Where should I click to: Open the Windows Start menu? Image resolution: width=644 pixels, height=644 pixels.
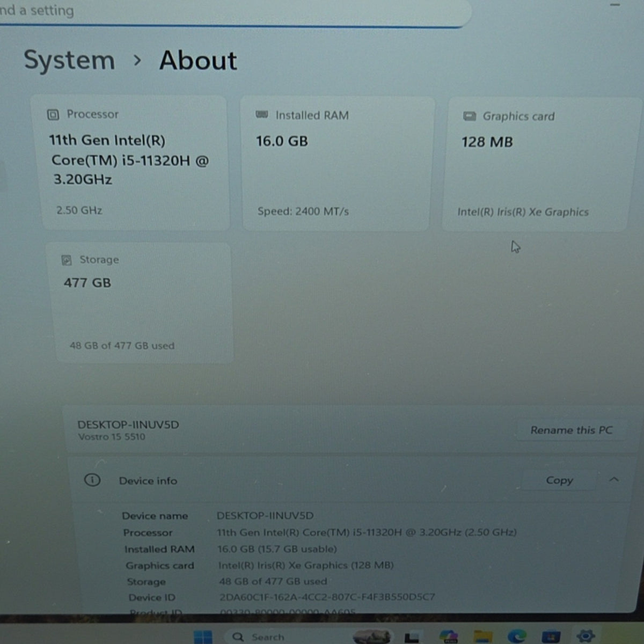(x=203, y=637)
